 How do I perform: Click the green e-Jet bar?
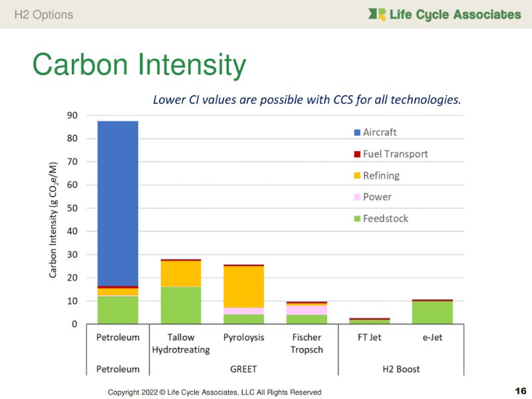[x=432, y=313]
